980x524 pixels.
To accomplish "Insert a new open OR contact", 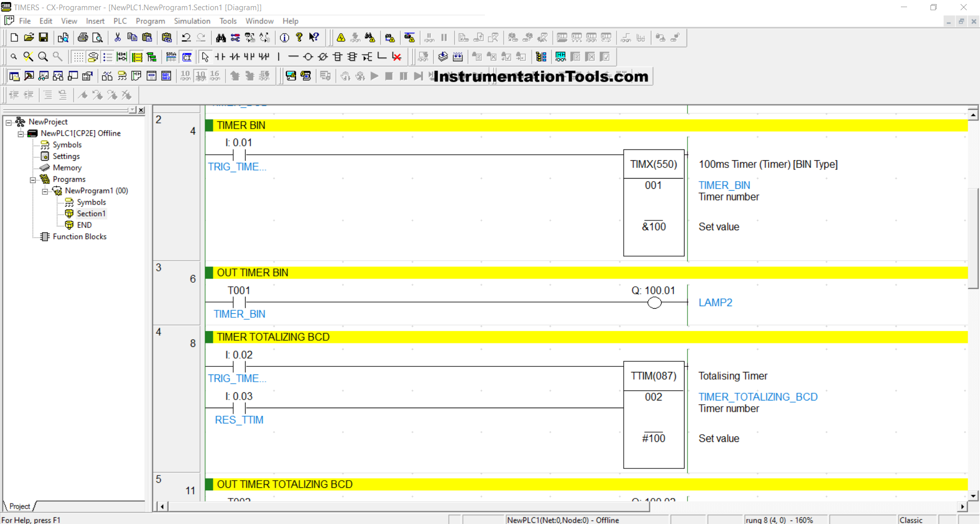I will point(249,57).
